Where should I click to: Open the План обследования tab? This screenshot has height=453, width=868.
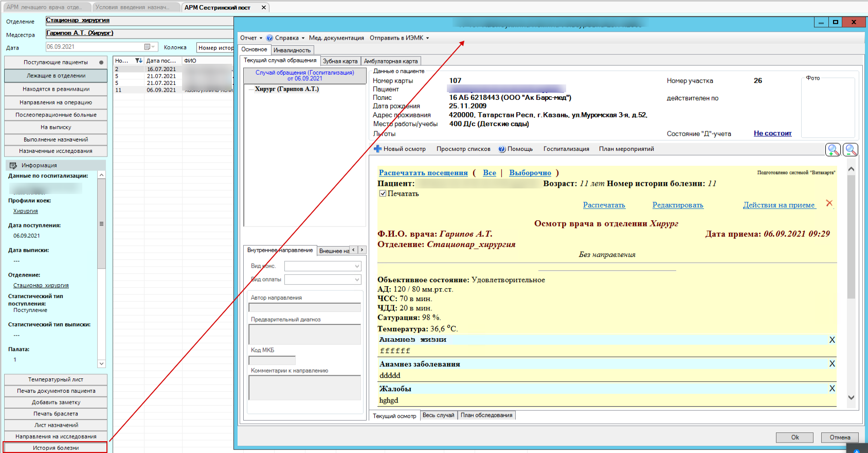(486, 415)
